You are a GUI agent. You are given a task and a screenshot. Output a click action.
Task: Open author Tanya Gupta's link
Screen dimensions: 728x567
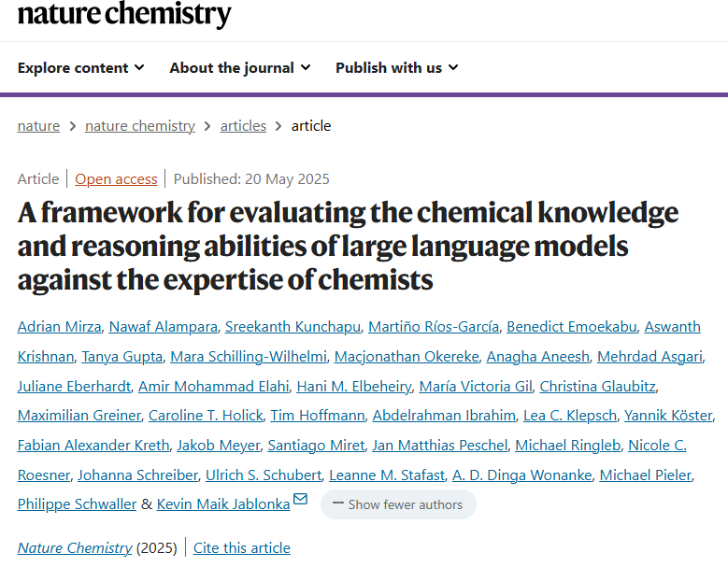coord(122,356)
